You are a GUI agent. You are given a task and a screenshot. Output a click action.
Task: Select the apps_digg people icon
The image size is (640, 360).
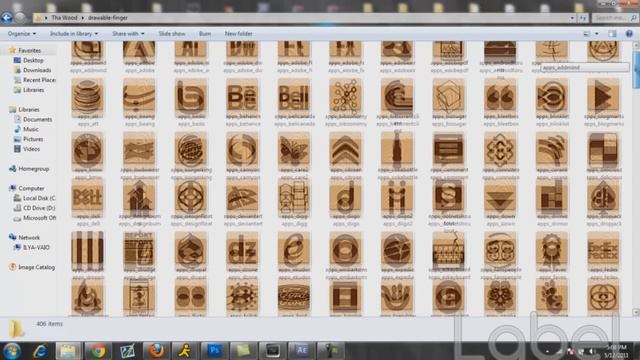tap(293, 197)
